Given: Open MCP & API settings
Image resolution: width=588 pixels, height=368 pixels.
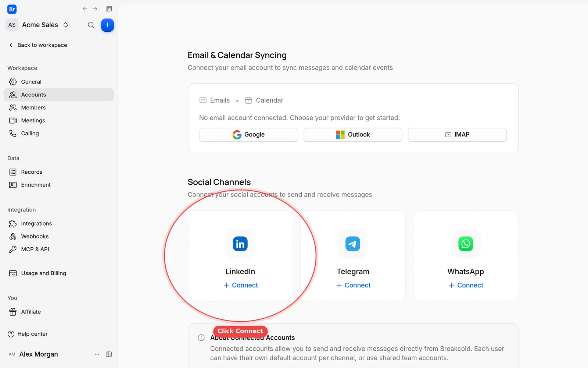Looking at the screenshot, I should [x=59, y=249].
